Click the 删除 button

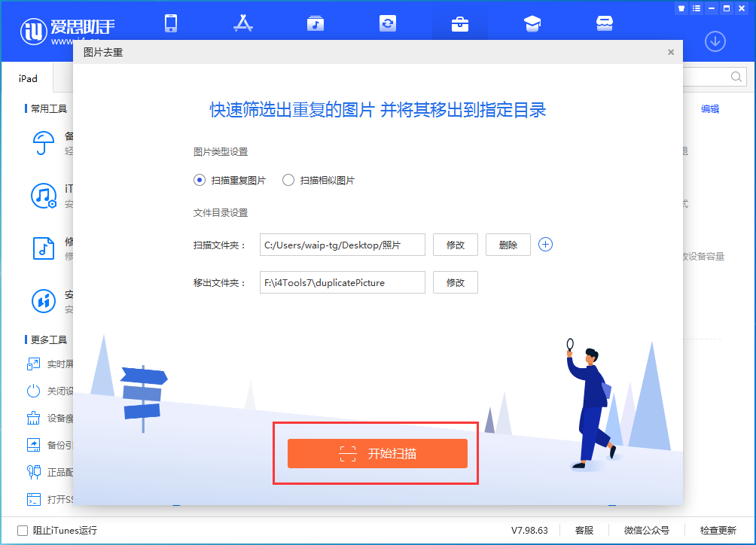[x=508, y=245]
